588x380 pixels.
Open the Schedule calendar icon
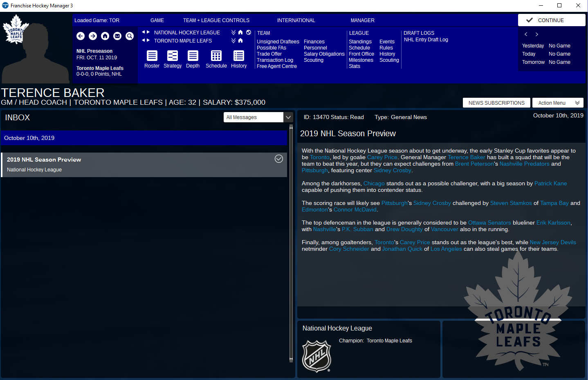click(x=216, y=56)
